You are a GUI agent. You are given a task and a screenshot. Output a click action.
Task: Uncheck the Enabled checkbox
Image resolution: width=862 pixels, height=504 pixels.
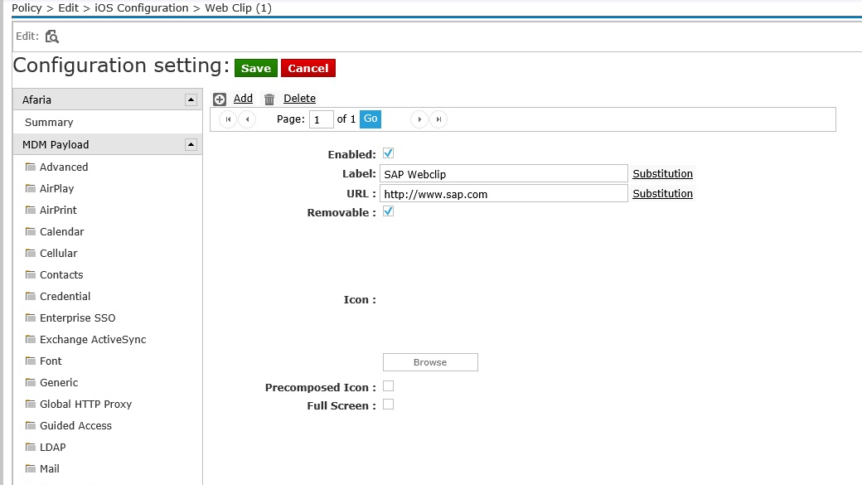[x=388, y=153]
